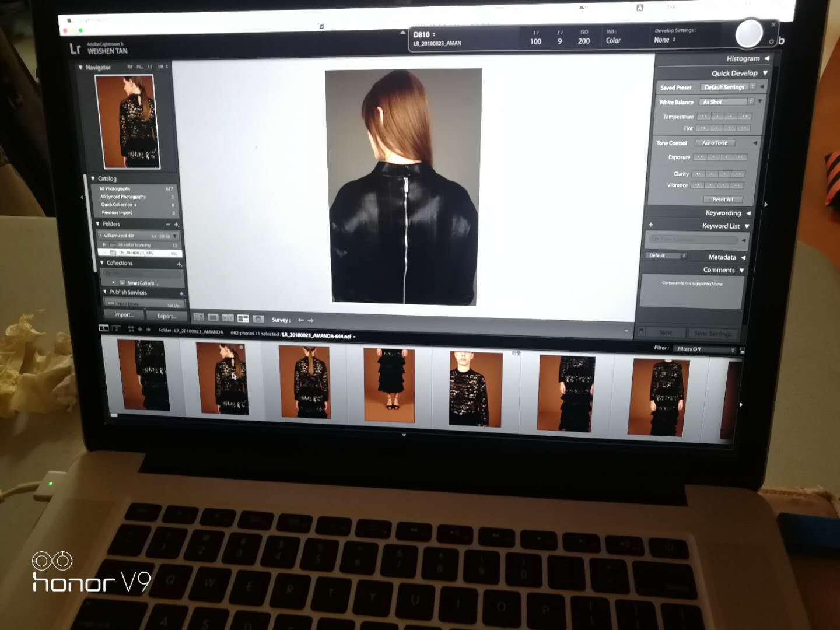Click the Auto Tone button
Viewport: 840px width, 630px height.
715,143
